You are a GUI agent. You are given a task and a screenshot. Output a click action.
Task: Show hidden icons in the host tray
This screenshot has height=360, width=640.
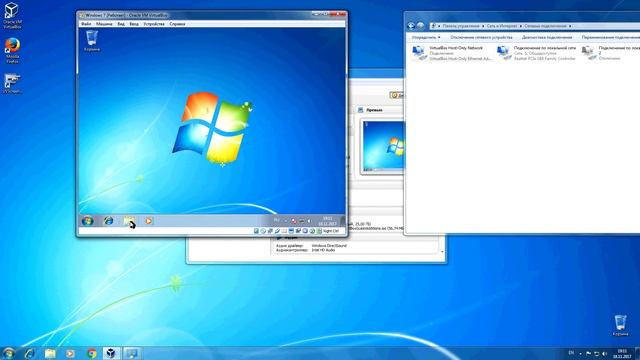(x=580, y=353)
